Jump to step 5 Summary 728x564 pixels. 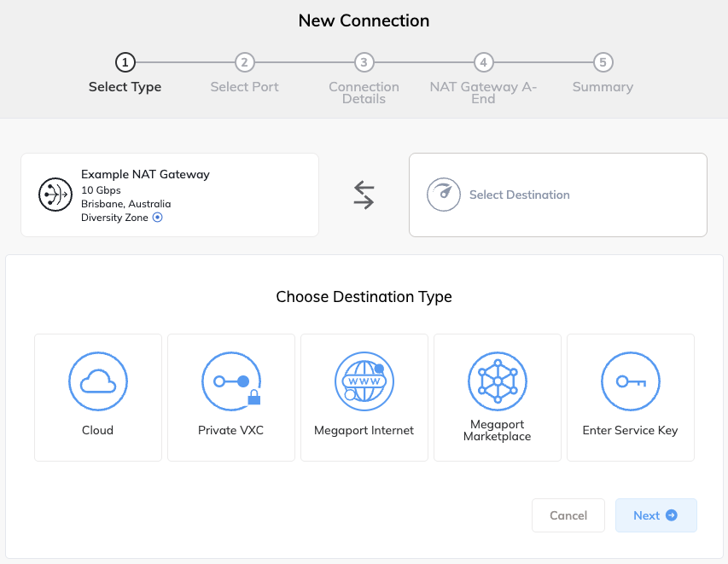point(603,62)
